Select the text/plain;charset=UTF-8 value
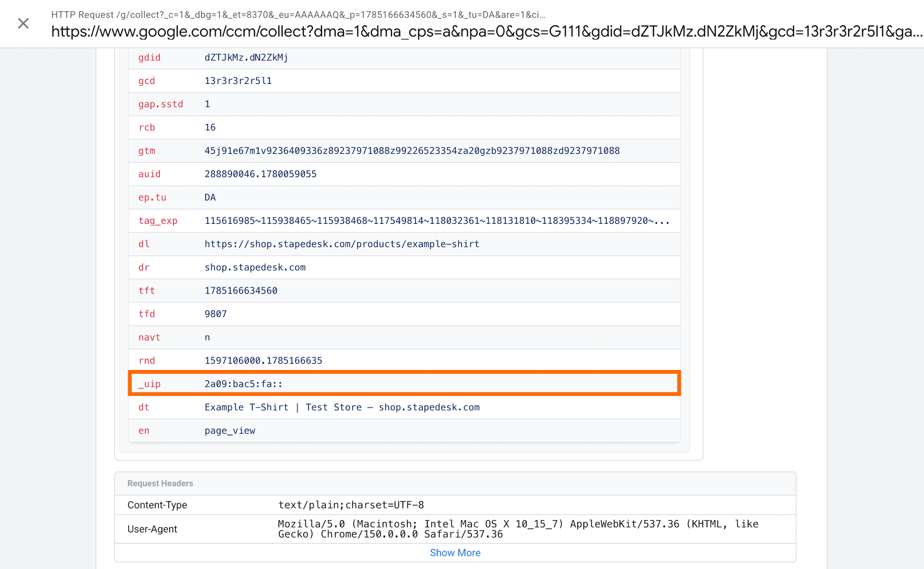Viewport: 924px width, 569px height. pyautogui.click(x=351, y=505)
